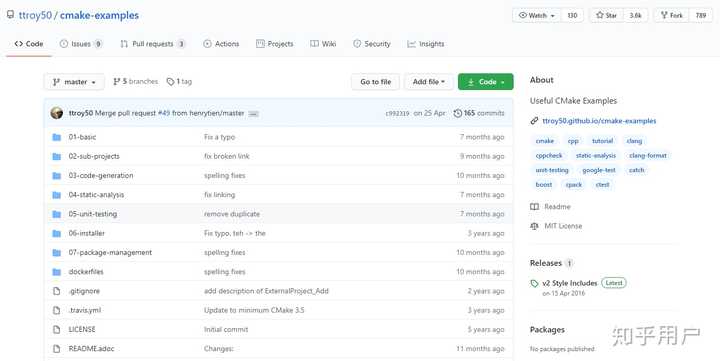Open the 165 commits history
720x361 pixels.
[479, 113]
